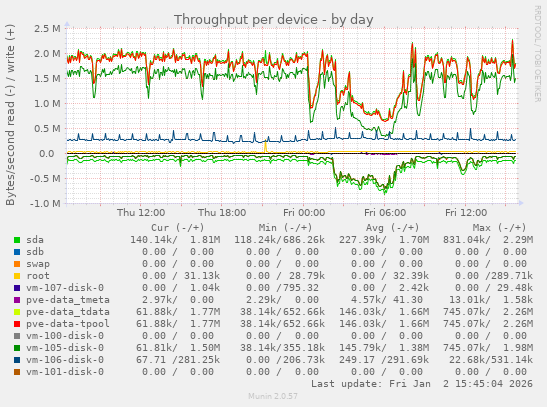Click the 'vm-101-disk-0' legend label
This screenshot has width=547, height=407.
coord(65,372)
